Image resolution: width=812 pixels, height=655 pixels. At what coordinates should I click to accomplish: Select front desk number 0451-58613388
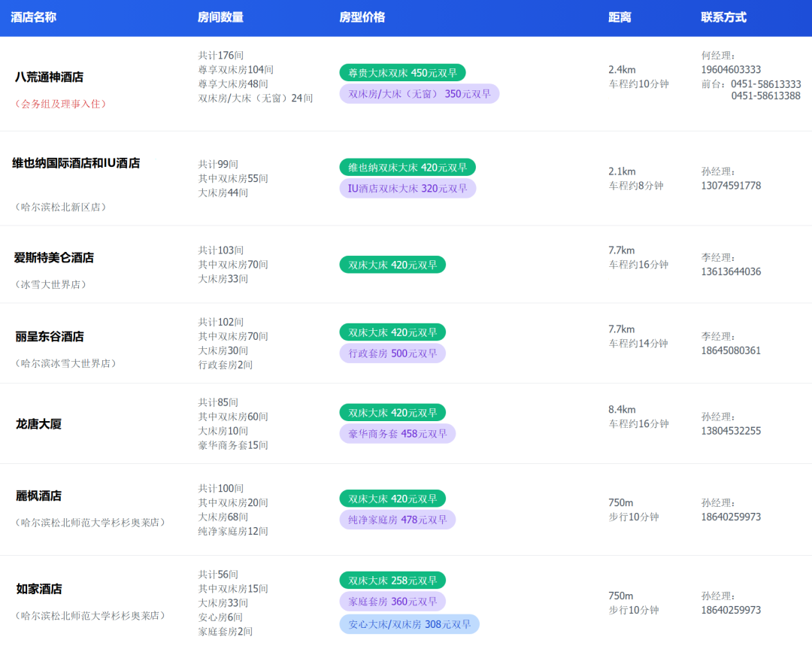(765, 96)
